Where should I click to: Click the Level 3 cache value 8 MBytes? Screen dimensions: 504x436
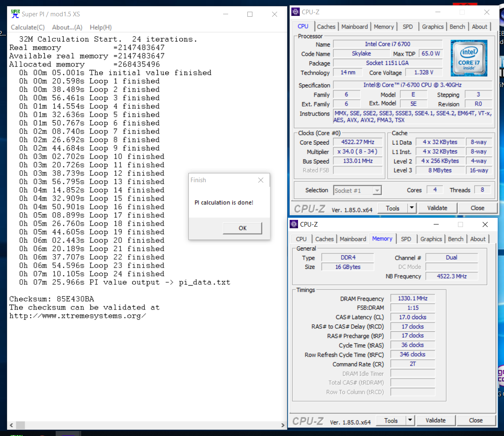[x=440, y=170]
